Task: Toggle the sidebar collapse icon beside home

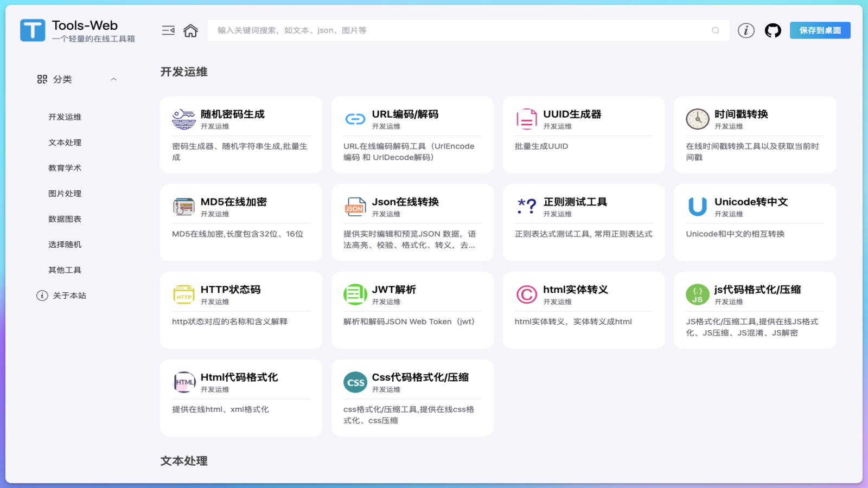Action: click(168, 30)
